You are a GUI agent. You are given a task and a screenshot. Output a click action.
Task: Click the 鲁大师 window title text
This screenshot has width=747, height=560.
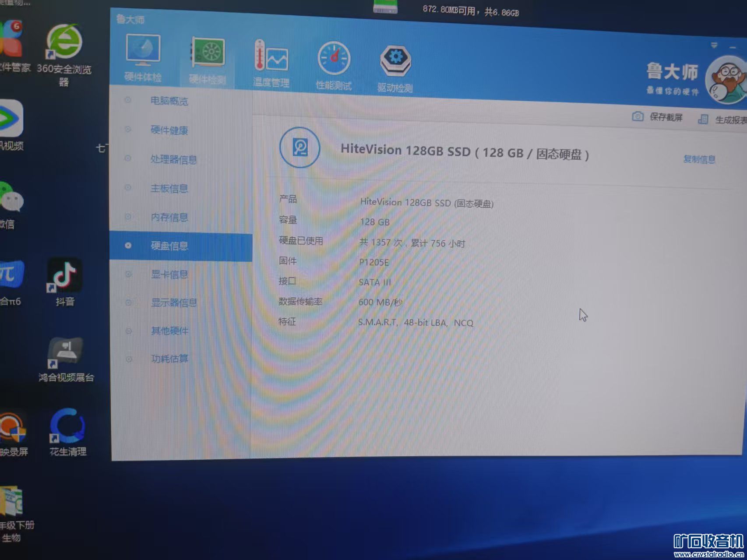[130, 19]
